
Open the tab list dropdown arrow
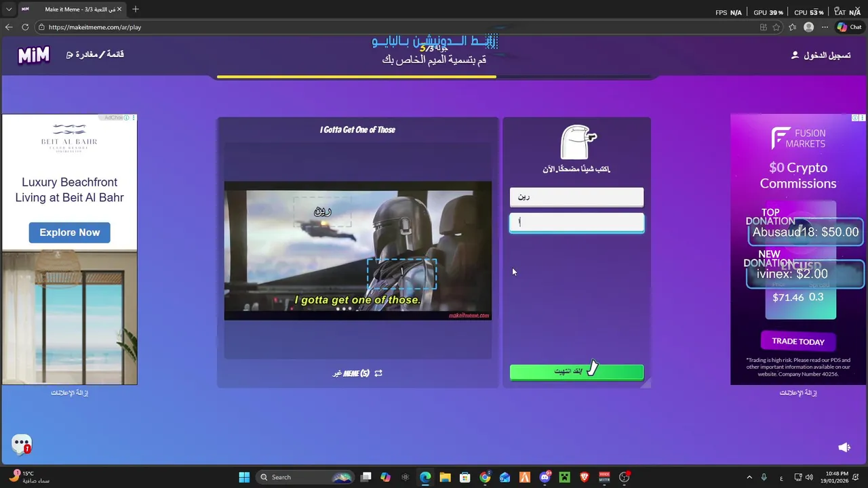[x=9, y=9]
